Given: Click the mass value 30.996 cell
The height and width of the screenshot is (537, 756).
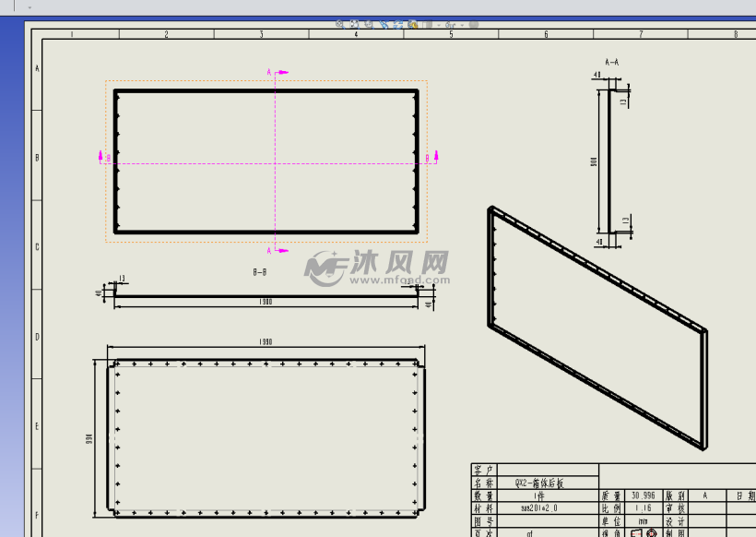Looking at the screenshot, I should point(643,495).
